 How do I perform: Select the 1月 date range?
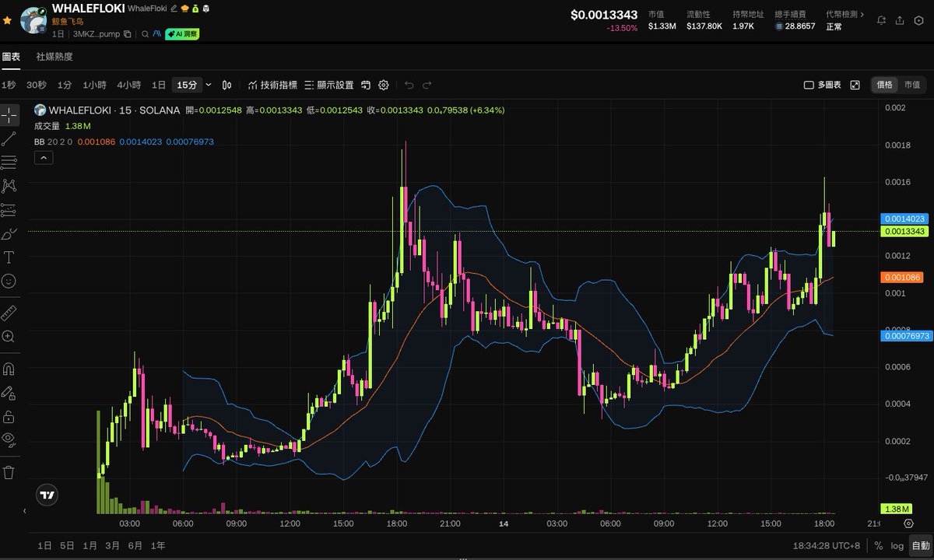pos(90,545)
